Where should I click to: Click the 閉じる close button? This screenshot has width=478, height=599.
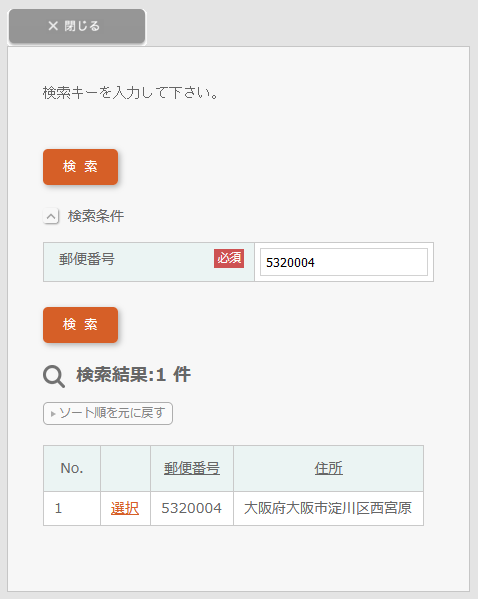coord(77,26)
